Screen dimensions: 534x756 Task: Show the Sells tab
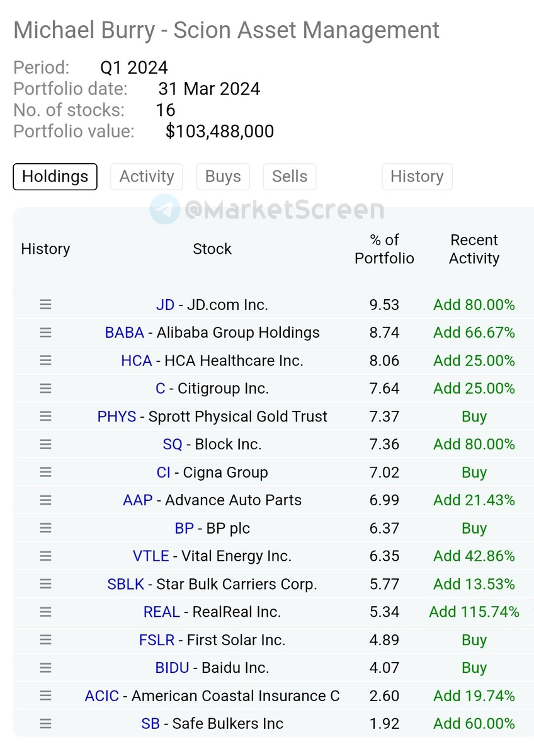pos(290,176)
